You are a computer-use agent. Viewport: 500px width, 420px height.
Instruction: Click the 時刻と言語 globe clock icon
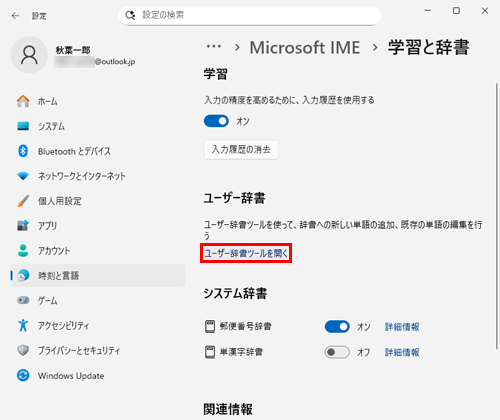(23, 276)
